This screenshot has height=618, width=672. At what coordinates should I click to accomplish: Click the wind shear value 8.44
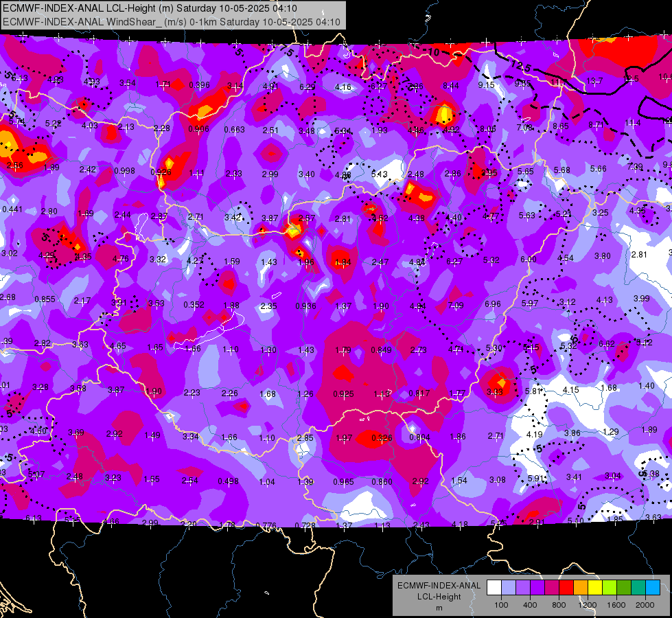(x=451, y=86)
